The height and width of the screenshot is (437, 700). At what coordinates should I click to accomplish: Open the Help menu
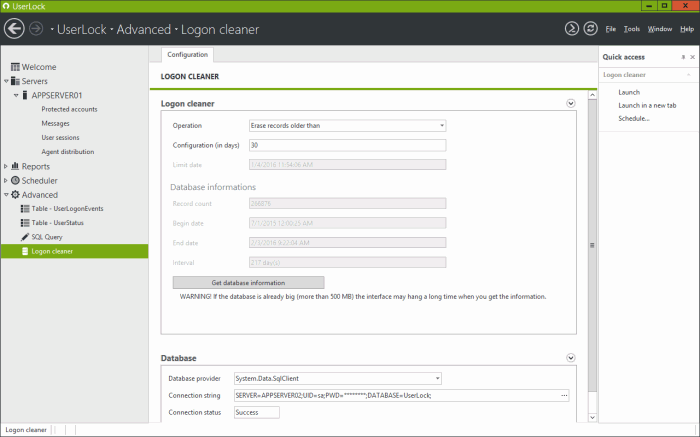coord(687,29)
